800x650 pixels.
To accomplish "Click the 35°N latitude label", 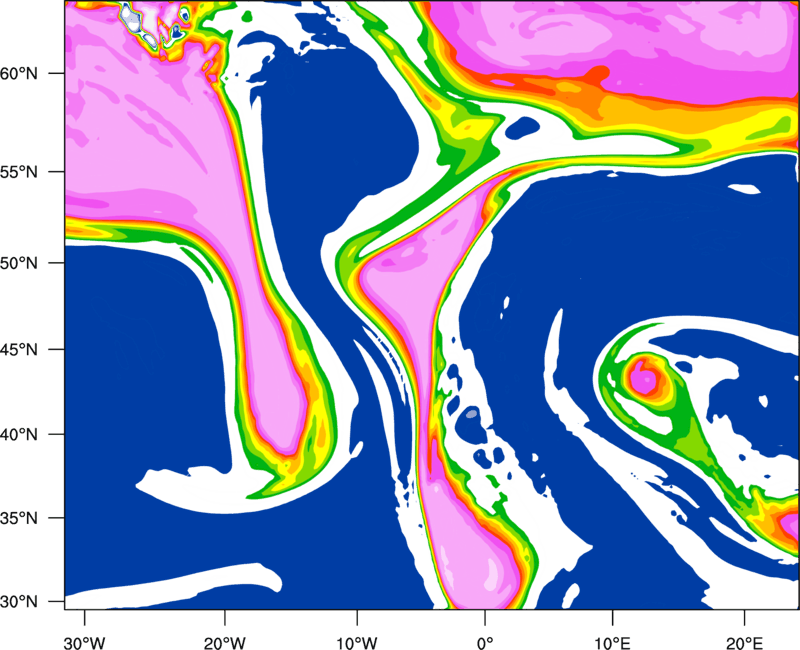I will point(19,518).
